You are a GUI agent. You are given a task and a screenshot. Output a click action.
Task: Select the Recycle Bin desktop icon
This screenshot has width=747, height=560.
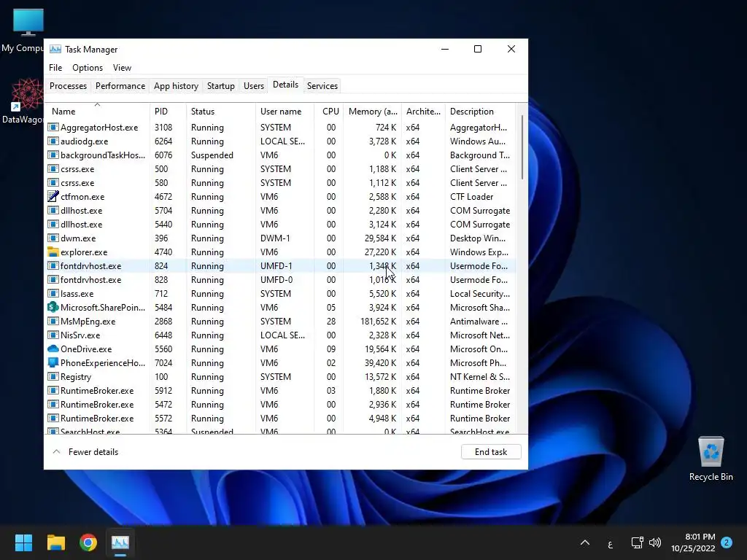[711, 458]
